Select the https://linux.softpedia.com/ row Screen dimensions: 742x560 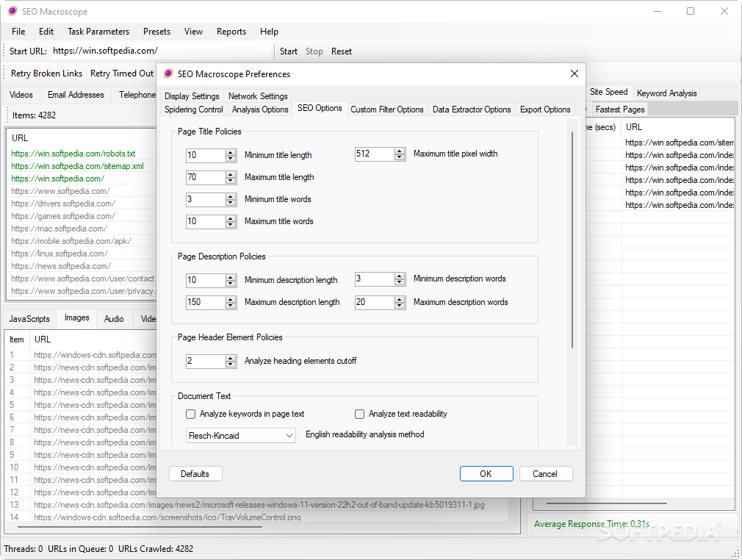[x=83, y=254]
